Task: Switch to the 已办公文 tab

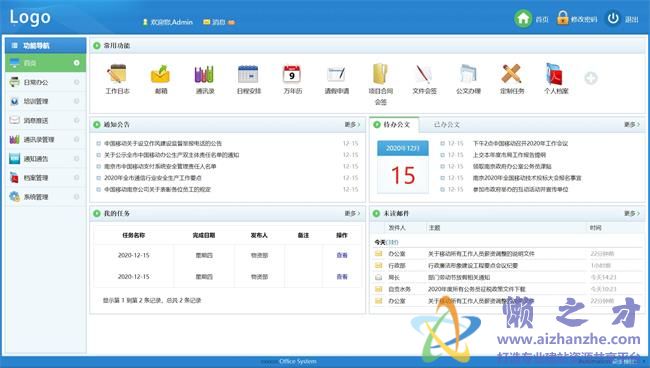Action: click(446, 125)
